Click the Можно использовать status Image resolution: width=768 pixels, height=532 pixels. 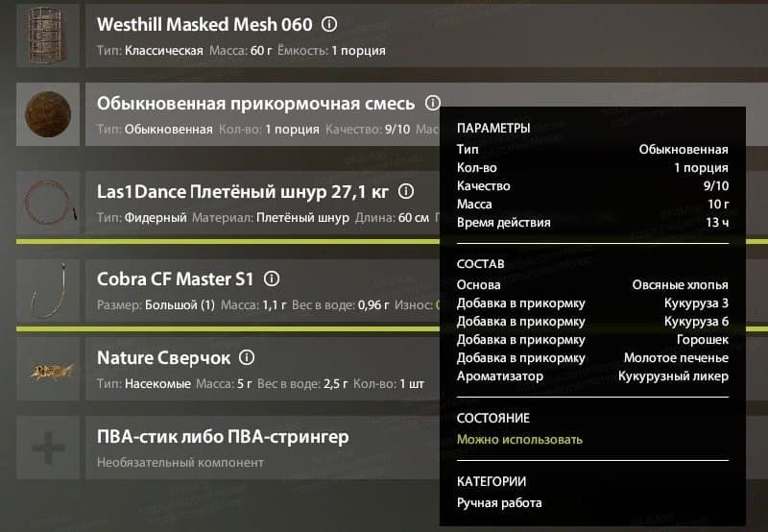pos(519,440)
